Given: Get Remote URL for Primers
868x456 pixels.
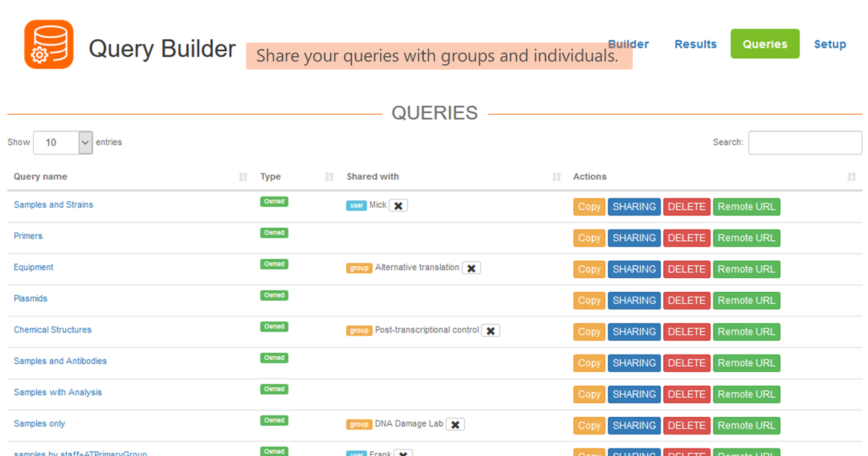Looking at the screenshot, I should (746, 238).
